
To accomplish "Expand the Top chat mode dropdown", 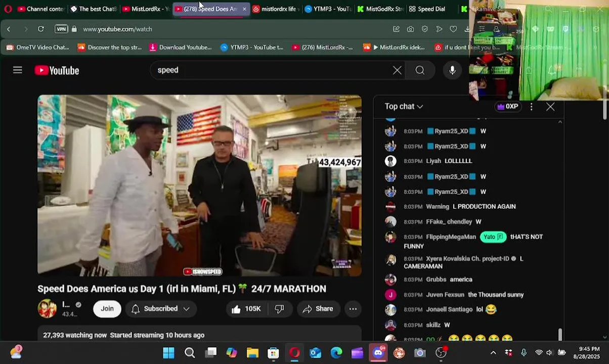I will click(404, 107).
